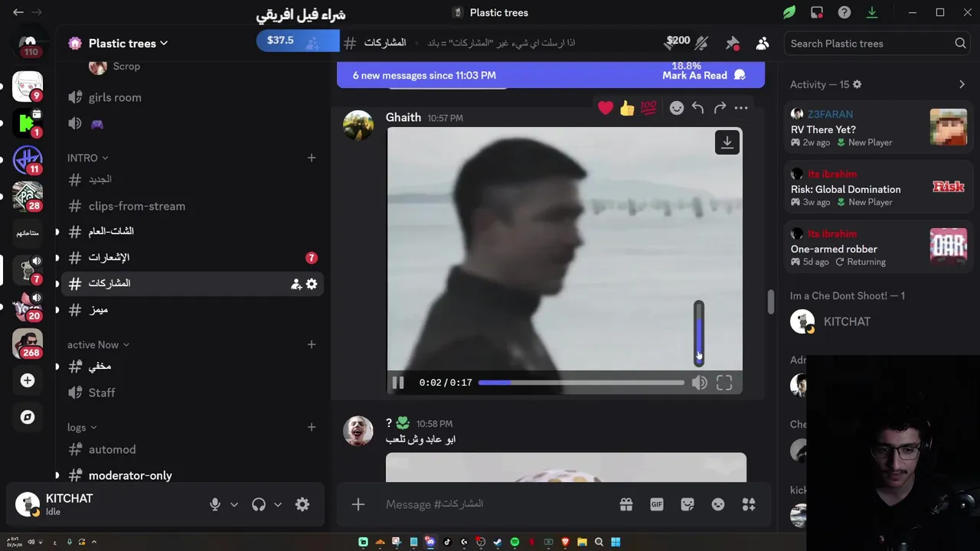This screenshot has width=980, height=551.
Task: Open the Help question mark icon
Action: point(844,12)
